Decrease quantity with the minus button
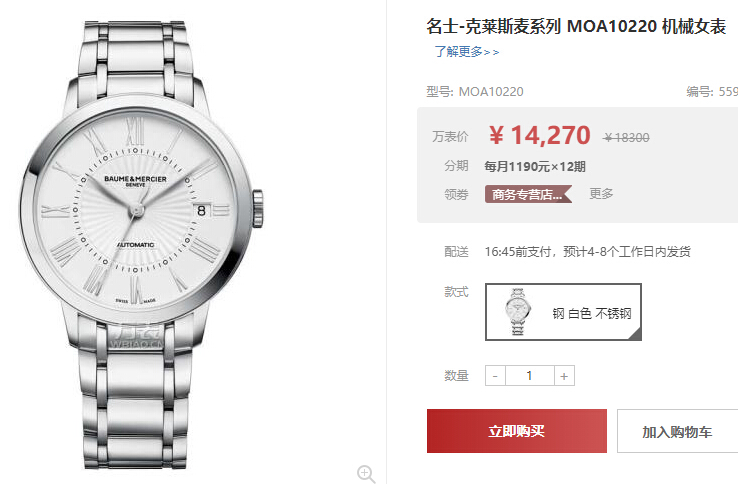This screenshot has height=484, width=738. (495, 376)
